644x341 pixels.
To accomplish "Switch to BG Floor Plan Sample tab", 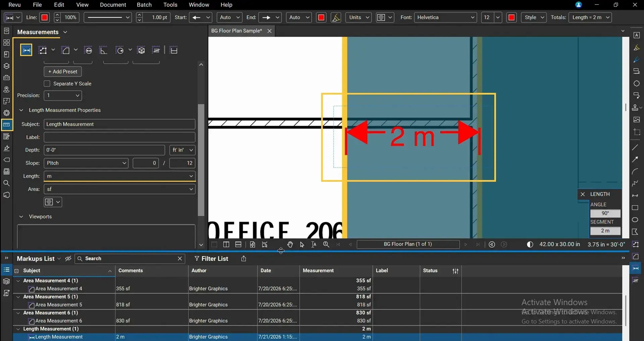I will [x=237, y=31].
